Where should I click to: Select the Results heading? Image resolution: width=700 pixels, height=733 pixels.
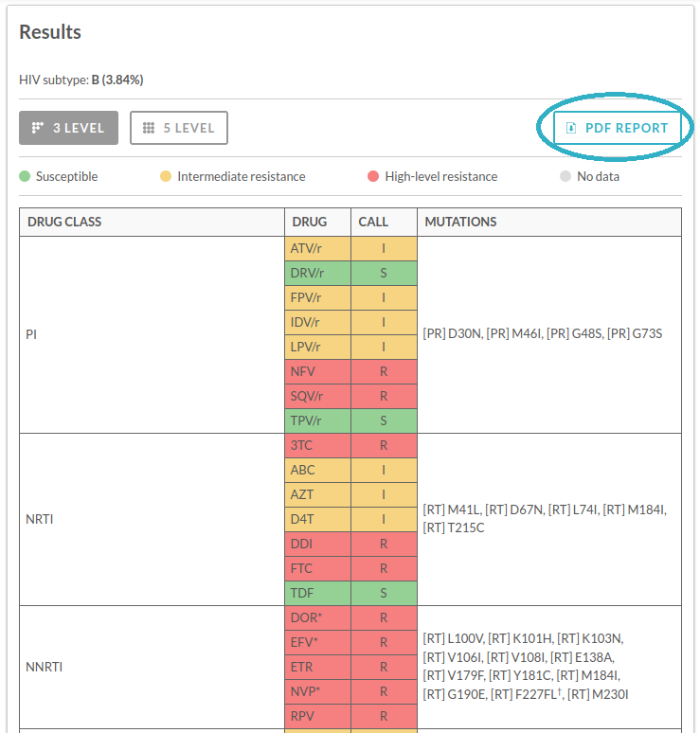point(50,32)
